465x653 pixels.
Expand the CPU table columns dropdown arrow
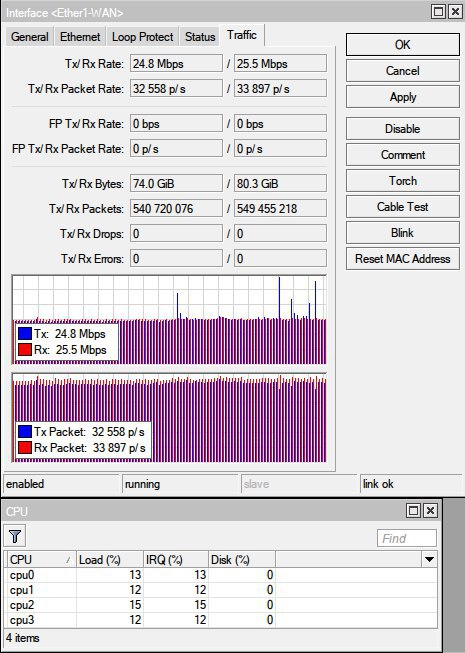(x=429, y=559)
